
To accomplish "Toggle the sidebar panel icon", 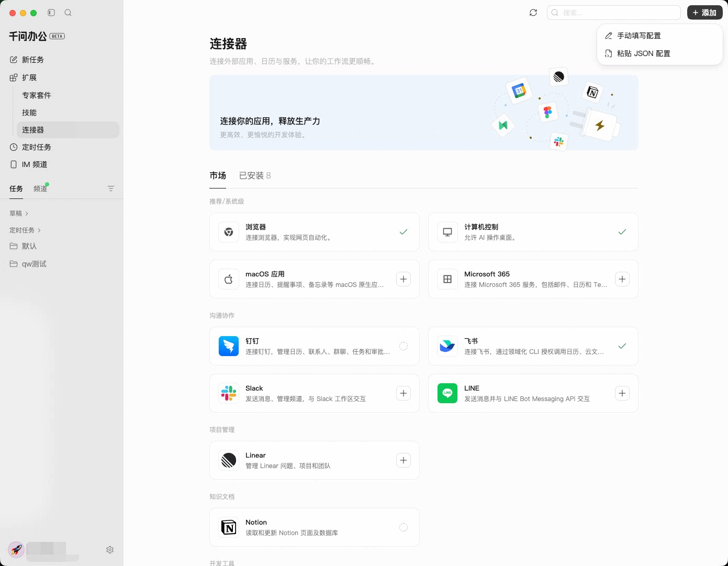I will [51, 13].
